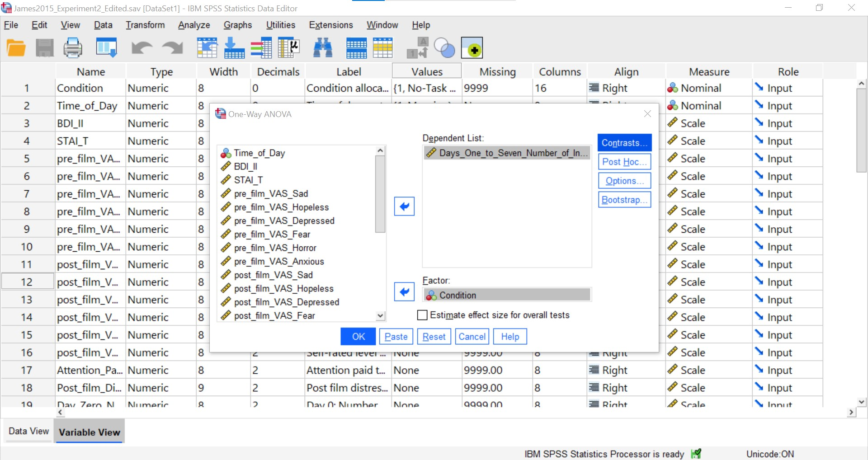This screenshot has height=460, width=868.
Task: Click Condition Measure cell Nominal
Action: coord(709,88)
